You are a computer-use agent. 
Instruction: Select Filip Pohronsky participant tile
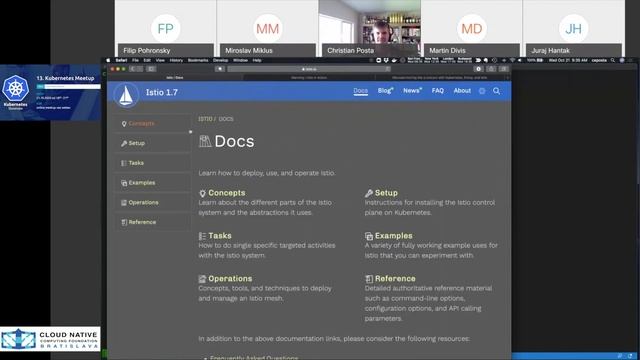[165, 29]
